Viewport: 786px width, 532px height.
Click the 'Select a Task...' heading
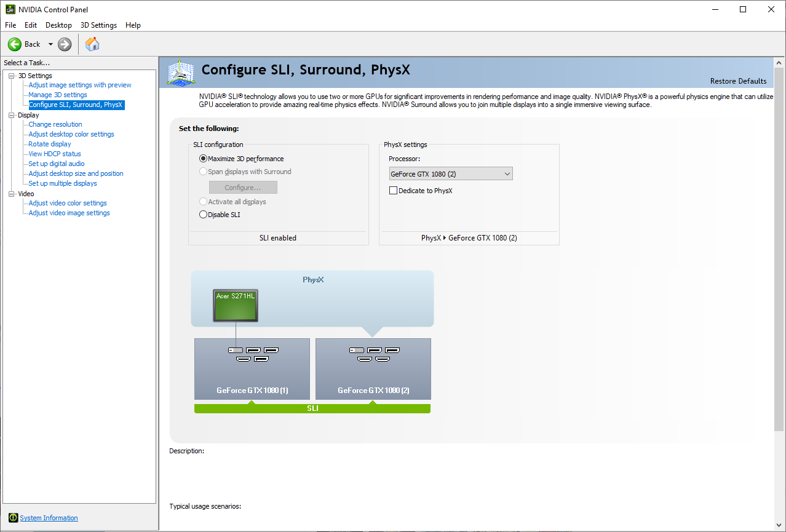(x=27, y=63)
